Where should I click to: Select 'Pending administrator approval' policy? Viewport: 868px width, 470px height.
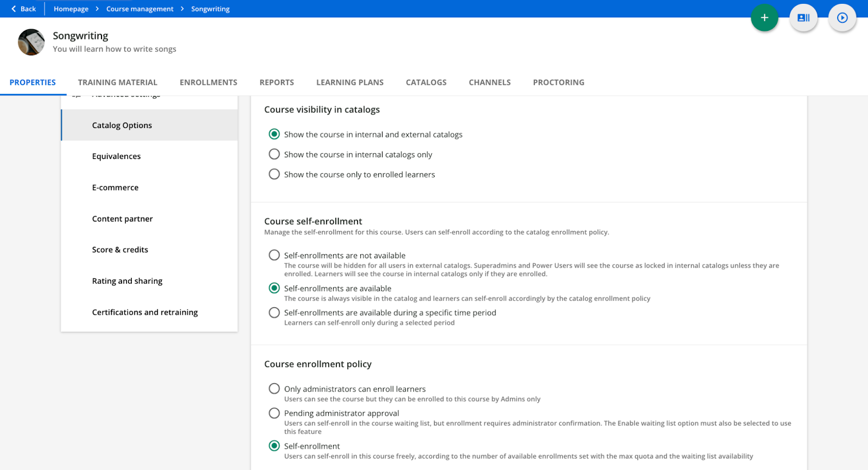pyautogui.click(x=275, y=413)
